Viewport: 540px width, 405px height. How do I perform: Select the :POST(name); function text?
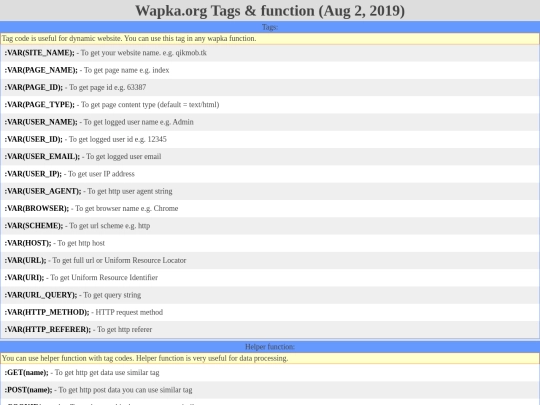[28, 390]
